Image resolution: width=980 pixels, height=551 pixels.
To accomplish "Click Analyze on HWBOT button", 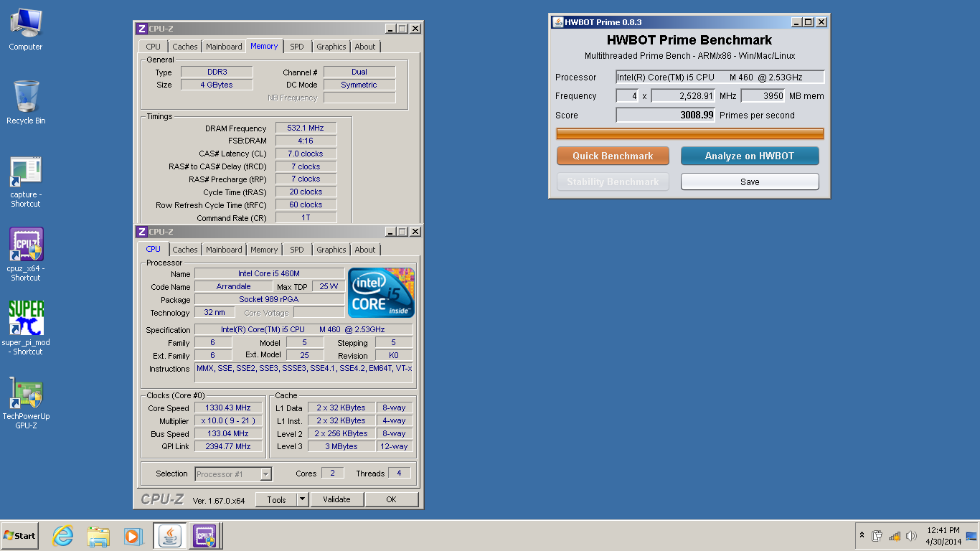I will (x=750, y=156).
